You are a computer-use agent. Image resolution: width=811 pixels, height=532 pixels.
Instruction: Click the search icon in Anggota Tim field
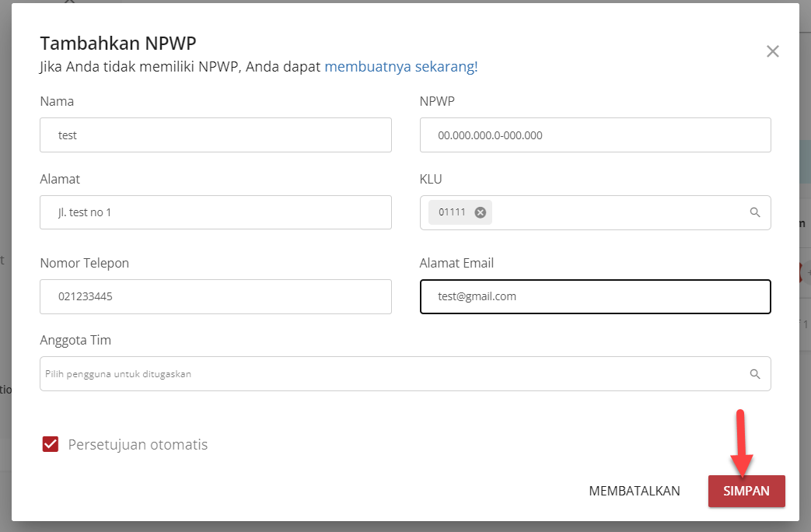click(x=754, y=374)
